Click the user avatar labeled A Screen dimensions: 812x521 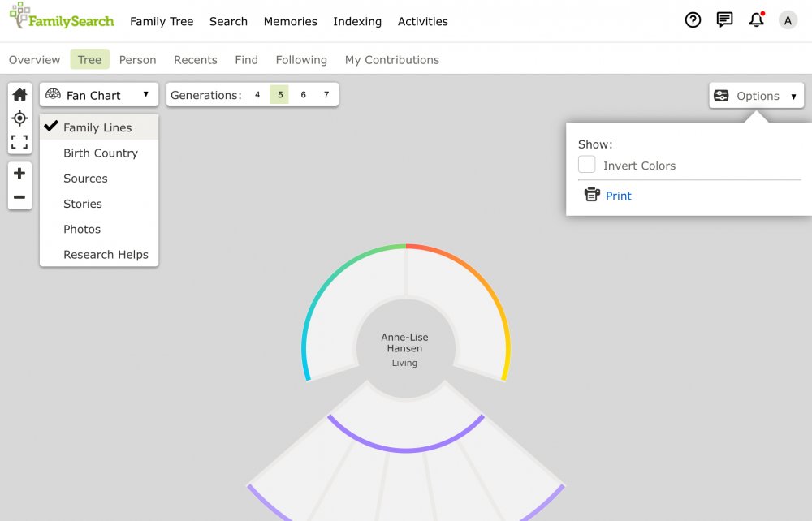coord(788,20)
